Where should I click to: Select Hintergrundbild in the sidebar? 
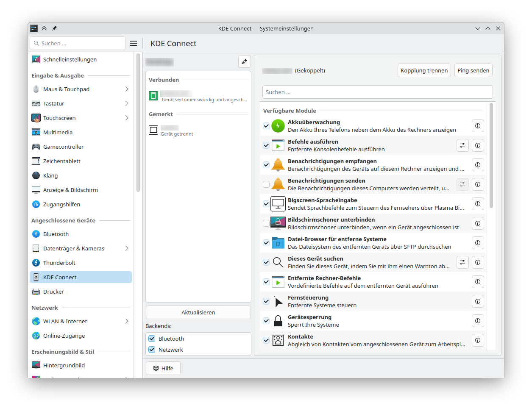point(81,365)
